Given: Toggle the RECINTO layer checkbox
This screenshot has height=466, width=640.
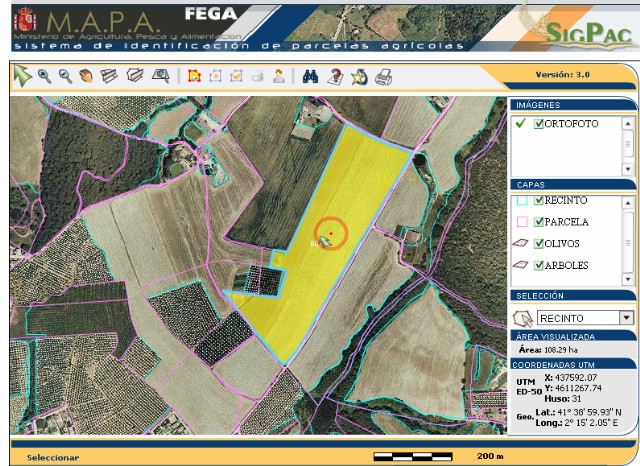Looking at the screenshot, I should (x=540, y=200).
